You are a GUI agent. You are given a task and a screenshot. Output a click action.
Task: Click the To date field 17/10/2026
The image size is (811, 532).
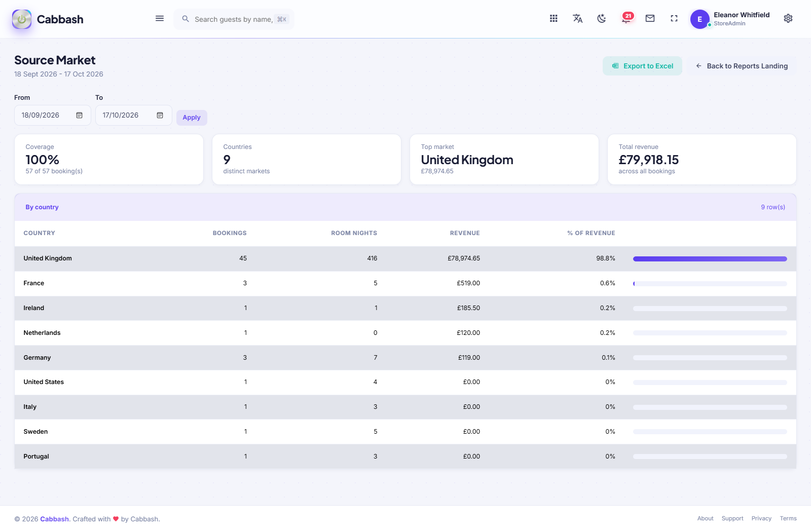(x=134, y=116)
